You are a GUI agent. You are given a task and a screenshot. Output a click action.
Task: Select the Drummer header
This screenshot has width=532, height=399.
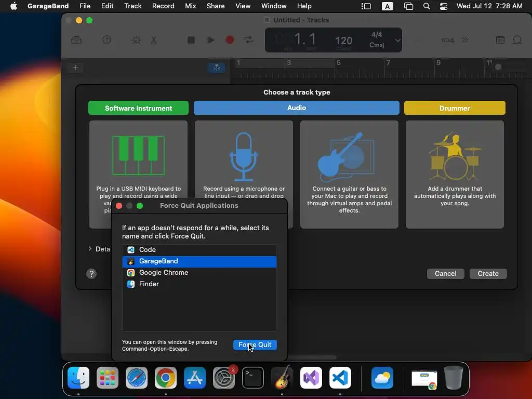pos(455,108)
